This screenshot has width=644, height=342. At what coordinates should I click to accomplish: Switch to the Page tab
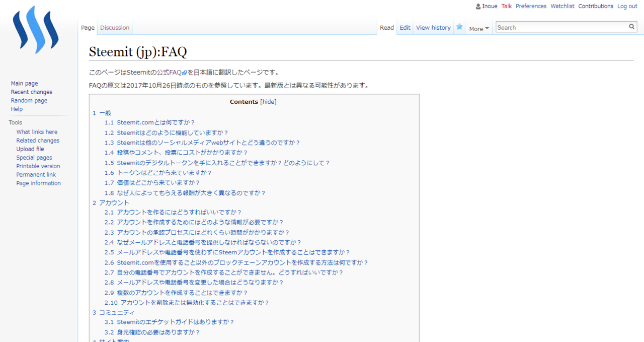click(88, 28)
